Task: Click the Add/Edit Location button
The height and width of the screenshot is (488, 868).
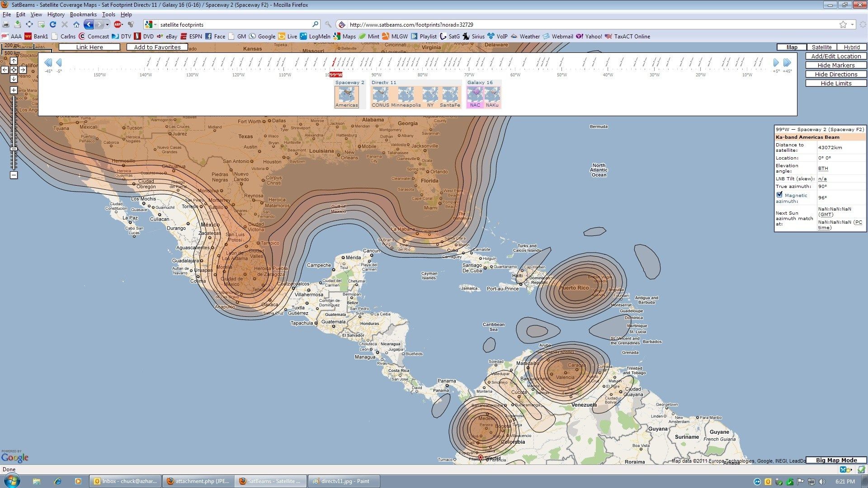Action: click(836, 56)
